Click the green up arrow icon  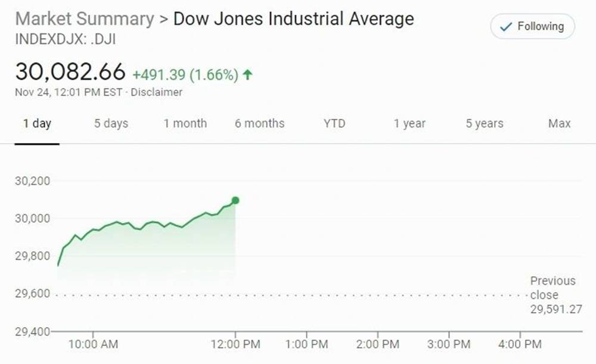(x=248, y=75)
